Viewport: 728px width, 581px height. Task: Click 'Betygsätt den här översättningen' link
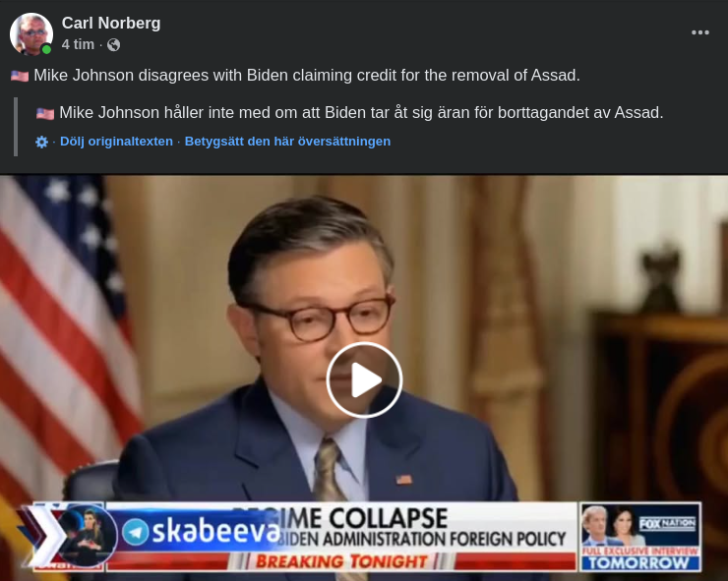[287, 142]
